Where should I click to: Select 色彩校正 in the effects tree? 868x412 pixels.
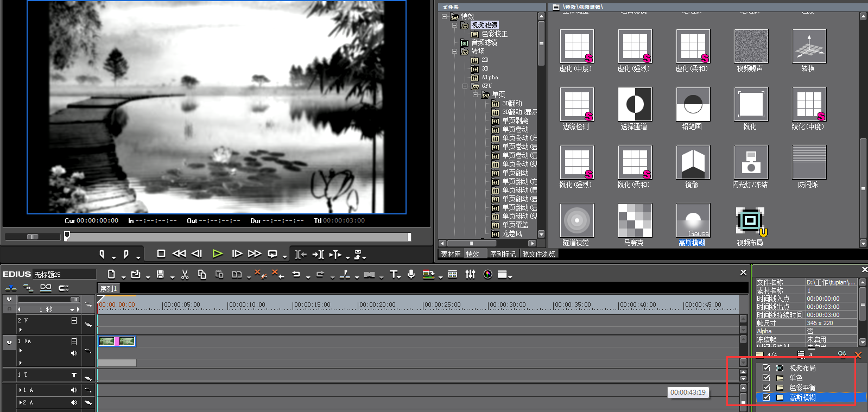495,34
